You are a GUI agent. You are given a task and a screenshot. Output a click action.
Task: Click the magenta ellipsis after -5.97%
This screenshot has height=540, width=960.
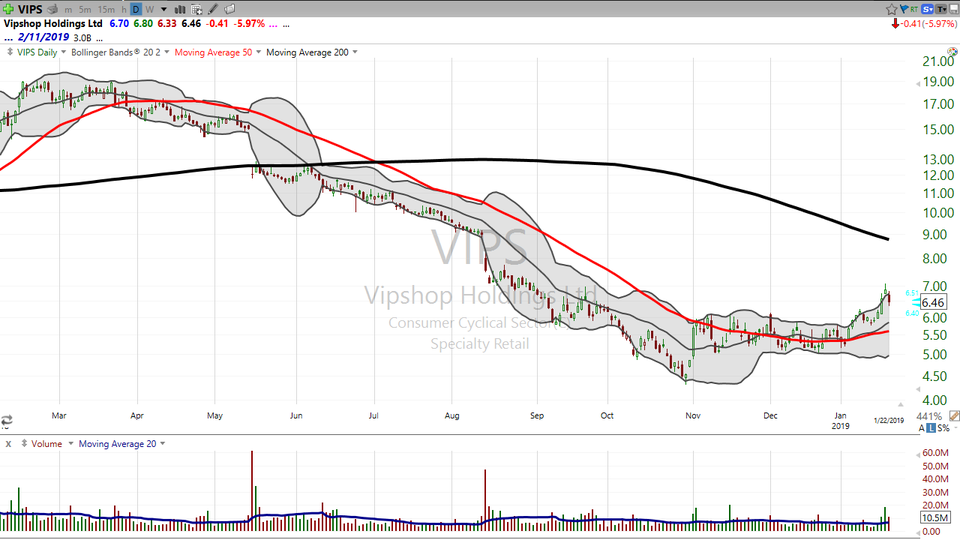pyautogui.click(x=272, y=24)
